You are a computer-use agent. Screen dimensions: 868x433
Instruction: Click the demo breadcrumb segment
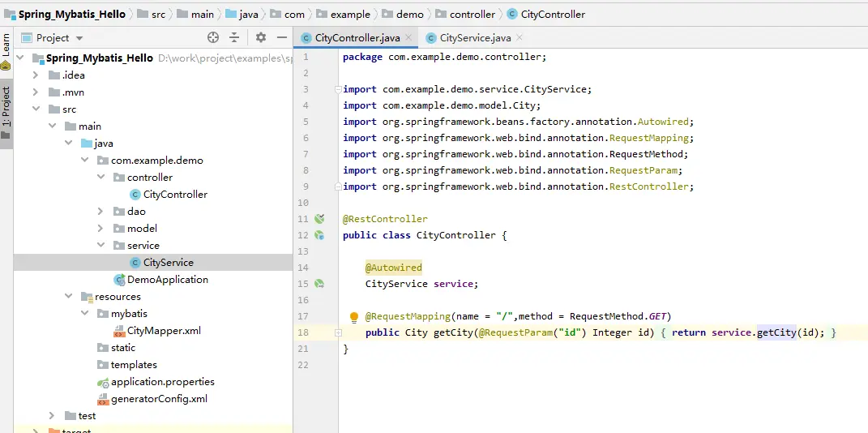[409, 15]
